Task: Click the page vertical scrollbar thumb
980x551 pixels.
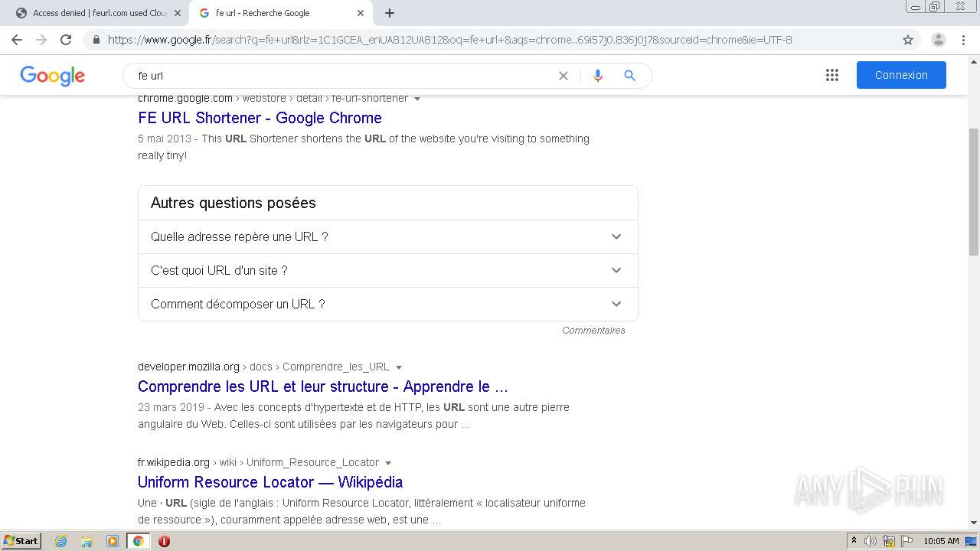Action: click(x=974, y=191)
